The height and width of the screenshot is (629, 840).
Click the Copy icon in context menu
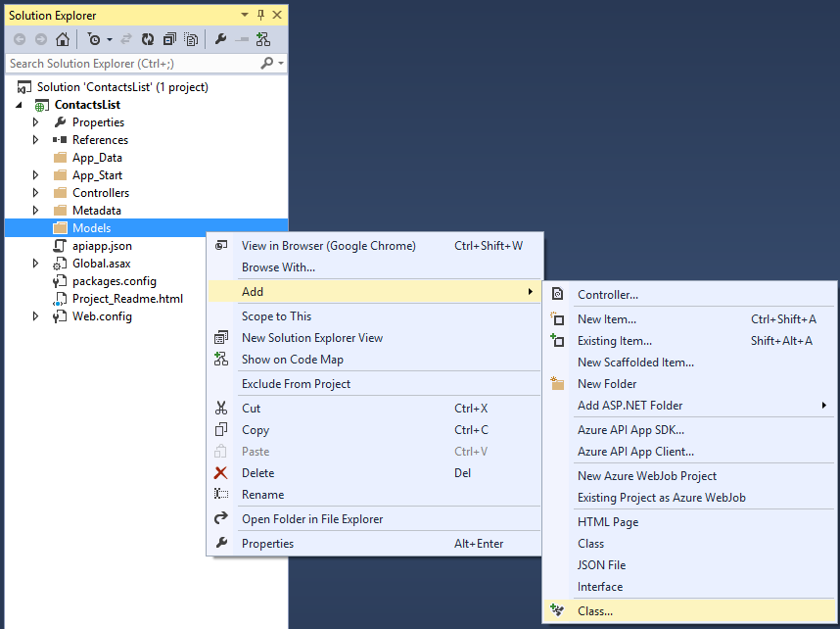point(220,429)
